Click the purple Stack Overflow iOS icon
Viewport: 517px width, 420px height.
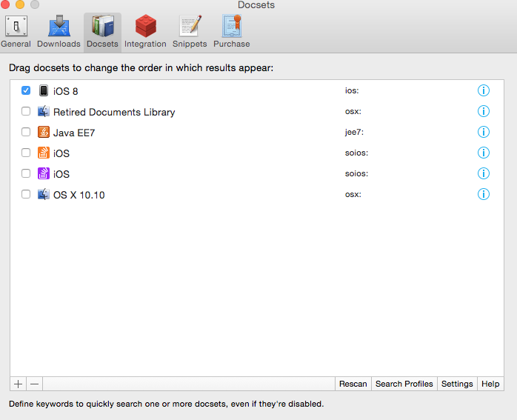(x=44, y=173)
